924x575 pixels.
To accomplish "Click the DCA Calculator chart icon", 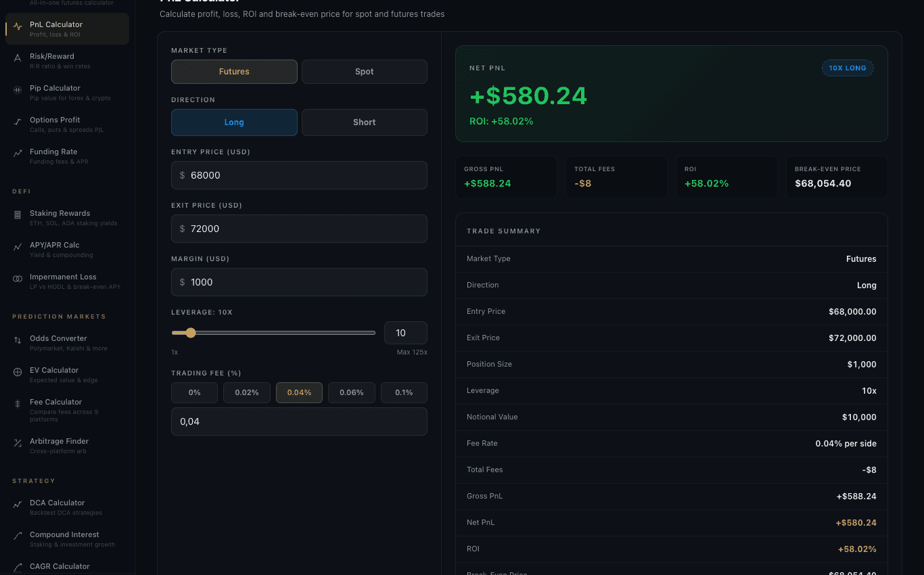I will [x=18, y=505].
